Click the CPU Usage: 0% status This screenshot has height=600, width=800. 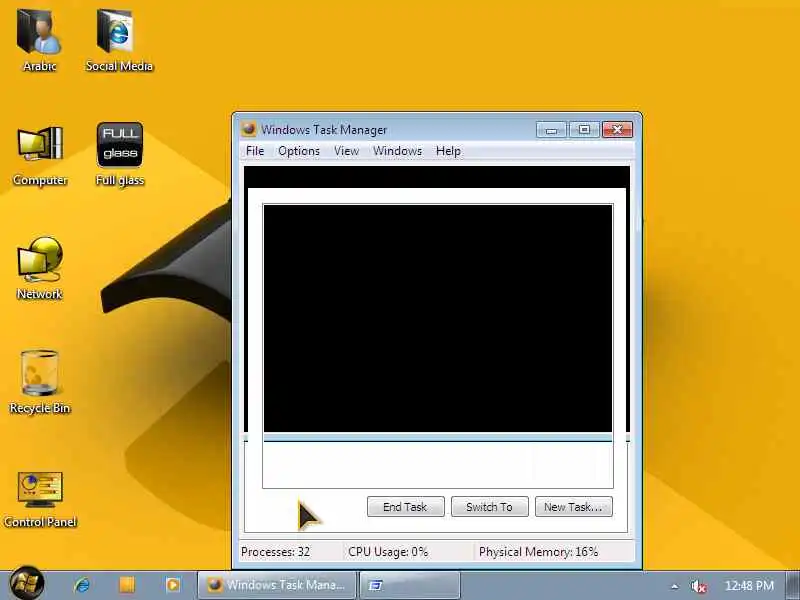point(388,552)
